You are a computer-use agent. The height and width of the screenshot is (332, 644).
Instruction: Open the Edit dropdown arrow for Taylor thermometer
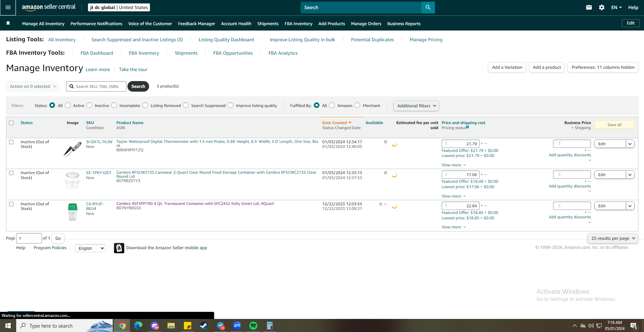tap(630, 144)
